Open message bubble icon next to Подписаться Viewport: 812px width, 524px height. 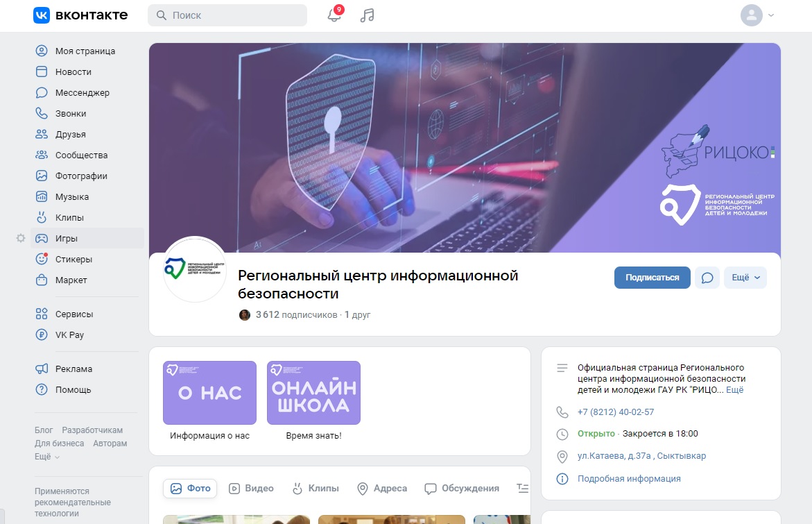[707, 278]
